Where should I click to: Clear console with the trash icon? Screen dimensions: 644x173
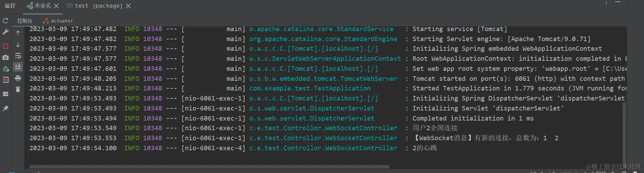click(x=18, y=89)
